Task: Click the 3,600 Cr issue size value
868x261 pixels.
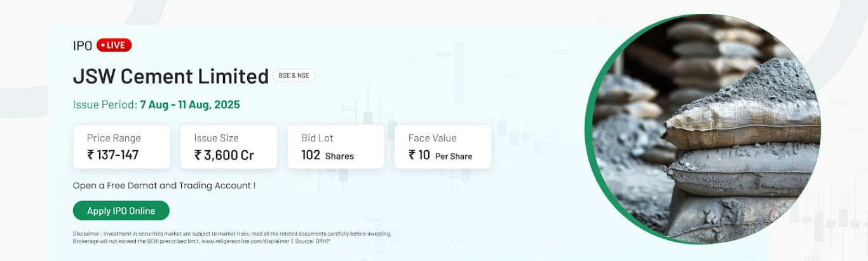Action: pyautogui.click(x=229, y=155)
